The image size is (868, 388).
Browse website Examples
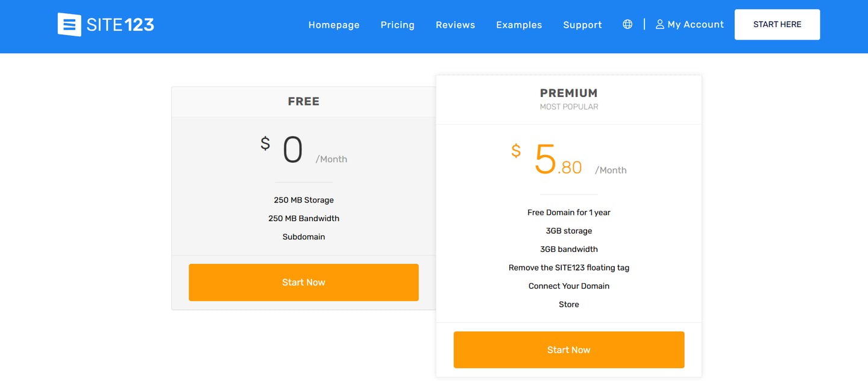[x=519, y=25]
